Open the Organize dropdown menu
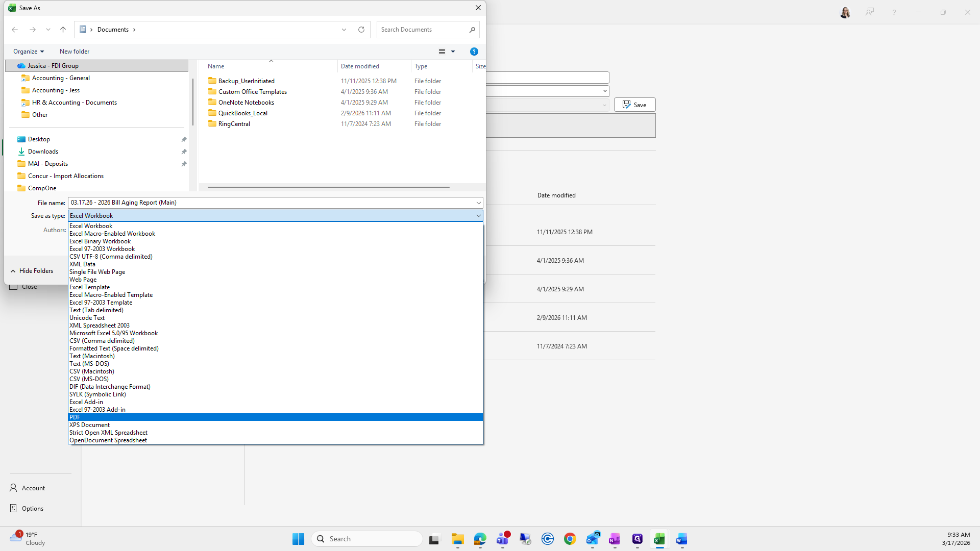The height and width of the screenshot is (551, 980). (x=29, y=52)
